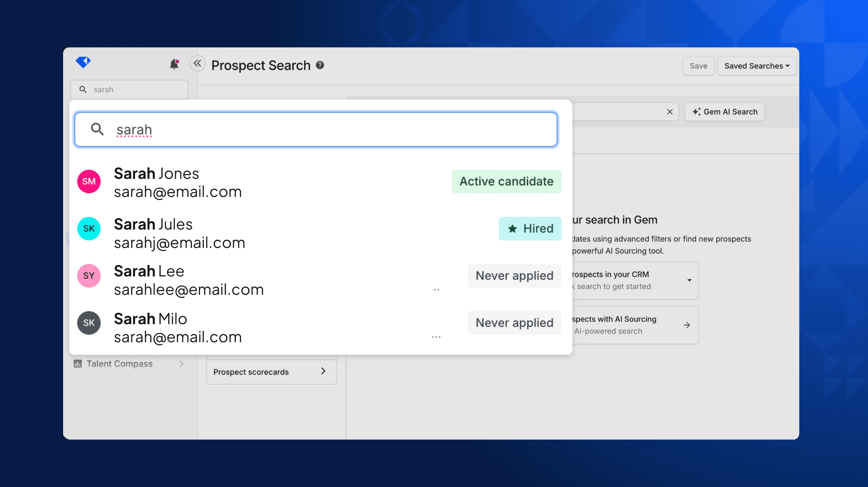Click the magnifier icon in the search popup
This screenshot has width=868, height=487.
coord(97,130)
